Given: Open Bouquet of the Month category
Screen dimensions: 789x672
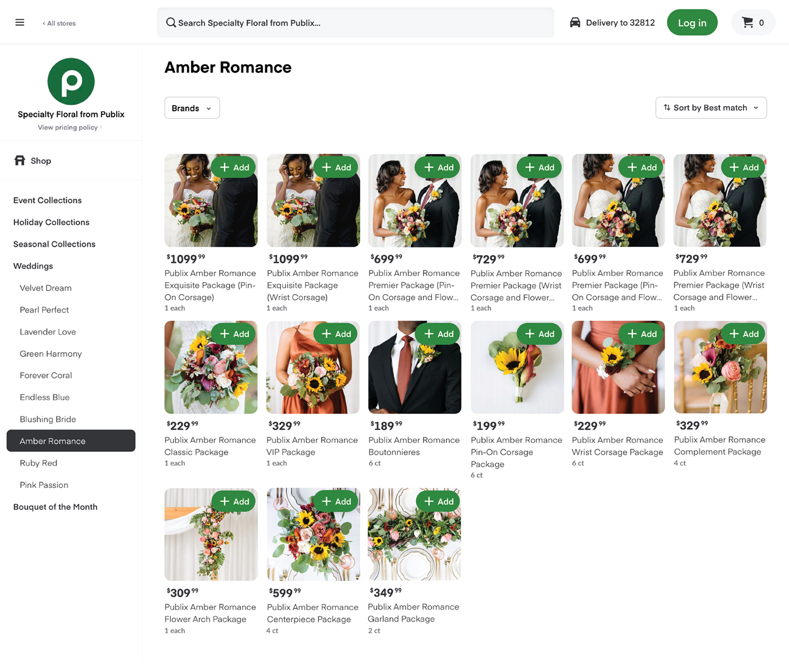Looking at the screenshot, I should tap(55, 507).
